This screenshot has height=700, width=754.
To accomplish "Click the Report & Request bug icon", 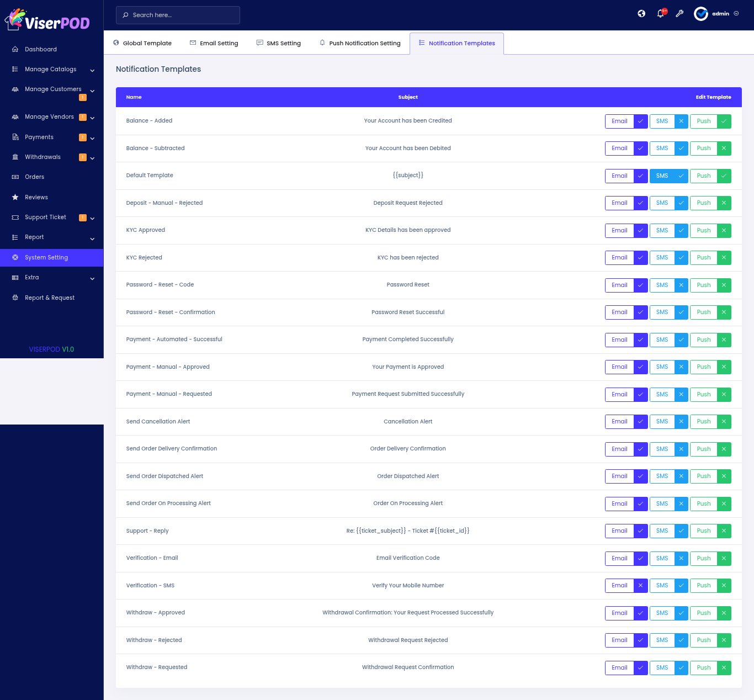I will click(15, 298).
